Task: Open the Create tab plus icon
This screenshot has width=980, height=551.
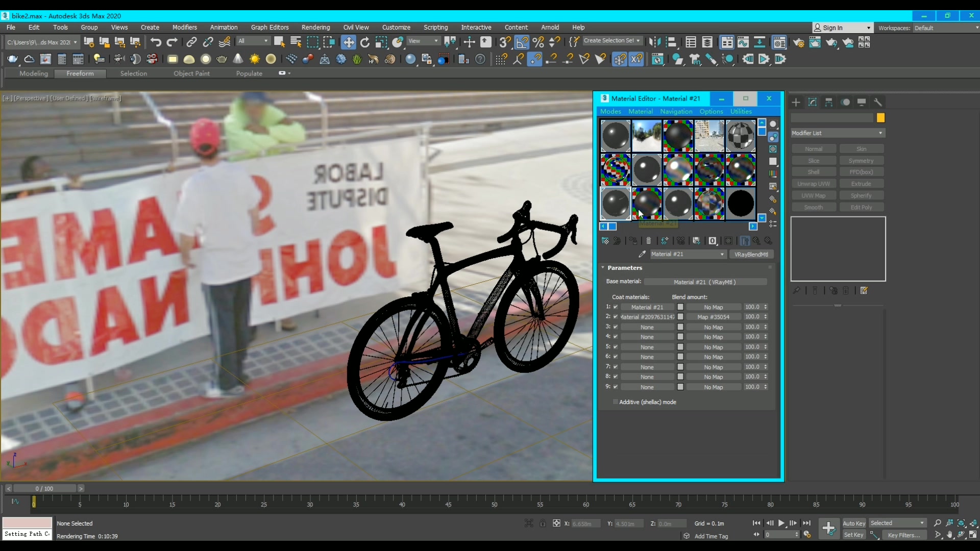Action: coord(796,103)
